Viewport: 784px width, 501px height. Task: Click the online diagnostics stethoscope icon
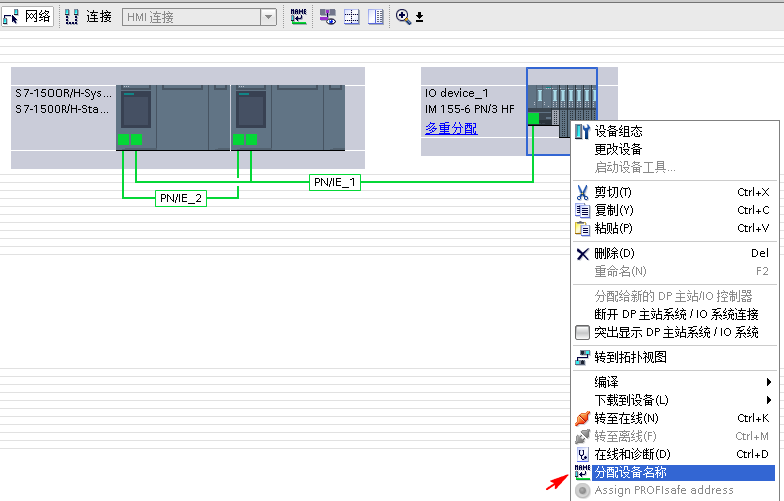tap(582, 454)
